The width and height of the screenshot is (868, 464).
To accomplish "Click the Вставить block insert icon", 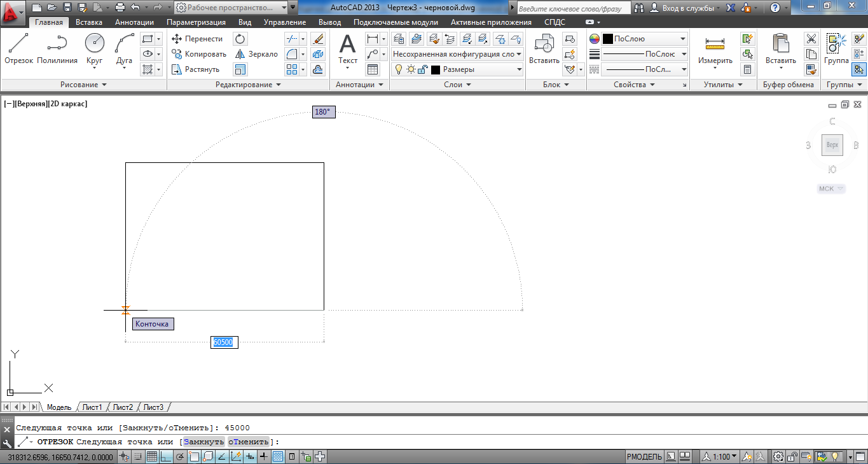I will 544,50.
